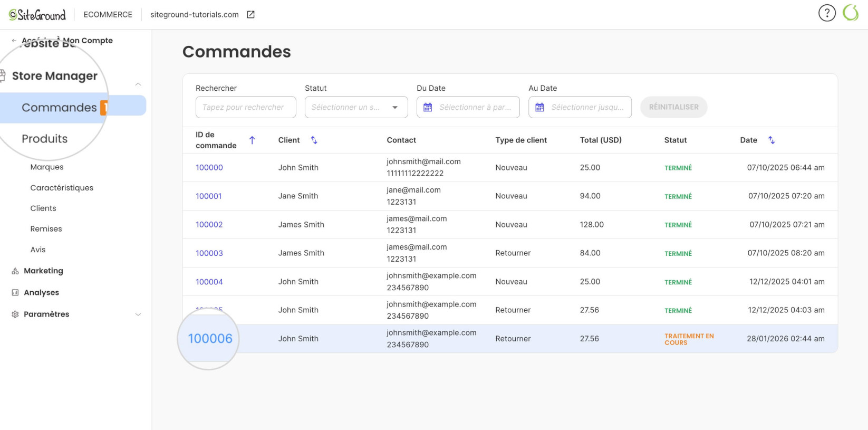Viewport: 868px width, 430px height.
Task: Click the Type de client column header
Action: tap(521, 140)
